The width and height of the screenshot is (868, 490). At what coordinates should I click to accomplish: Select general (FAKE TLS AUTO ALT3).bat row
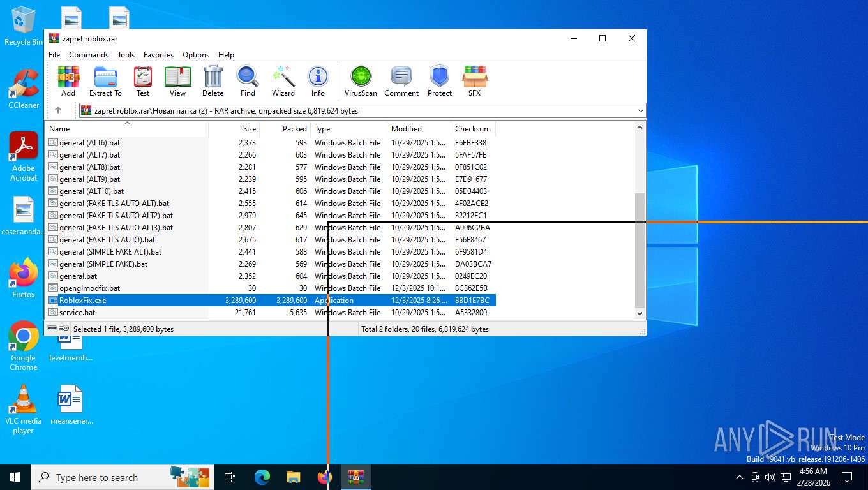tap(271, 227)
